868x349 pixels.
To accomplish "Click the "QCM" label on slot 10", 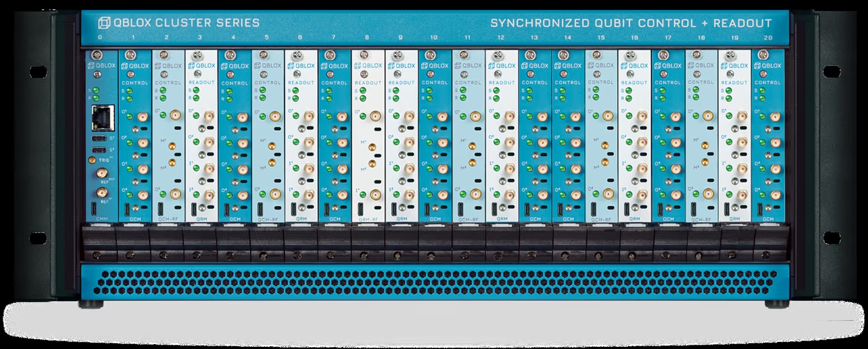I will [435, 219].
